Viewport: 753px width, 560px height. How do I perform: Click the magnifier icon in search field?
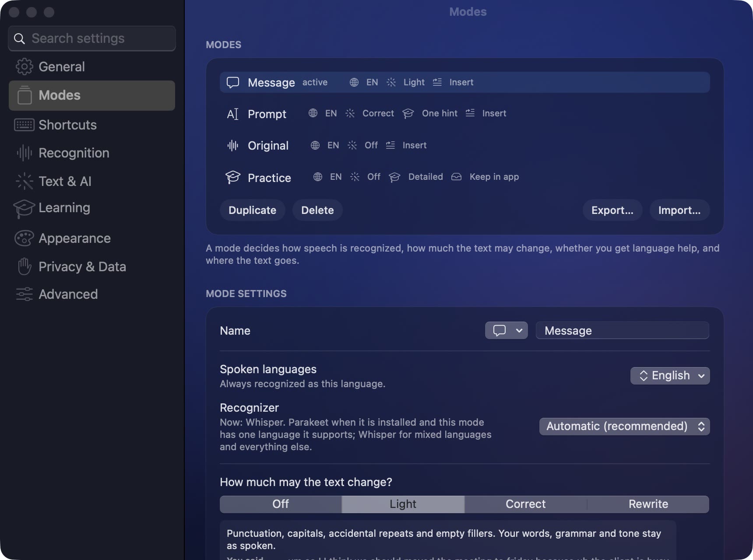coord(19,38)
